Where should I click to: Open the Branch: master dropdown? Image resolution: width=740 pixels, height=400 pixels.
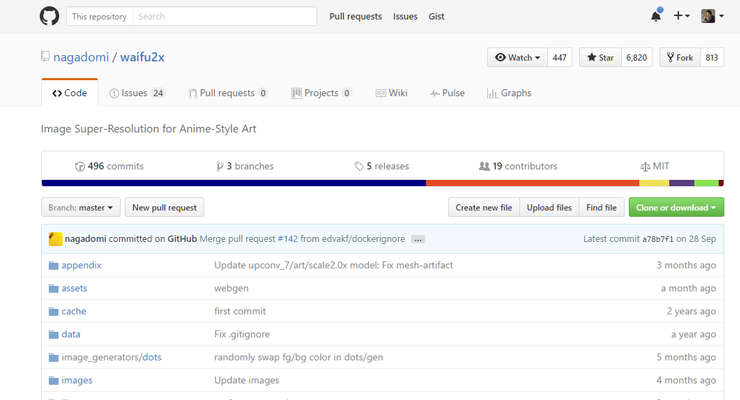tap(81, 207)
